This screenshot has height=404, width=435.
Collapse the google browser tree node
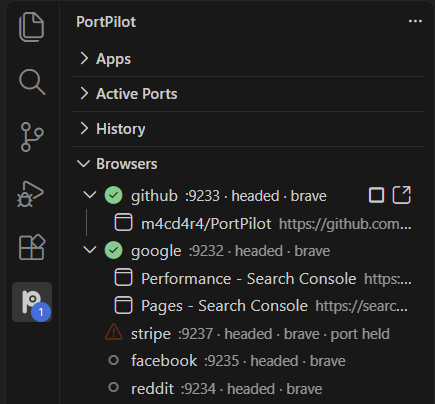[90, 250]
